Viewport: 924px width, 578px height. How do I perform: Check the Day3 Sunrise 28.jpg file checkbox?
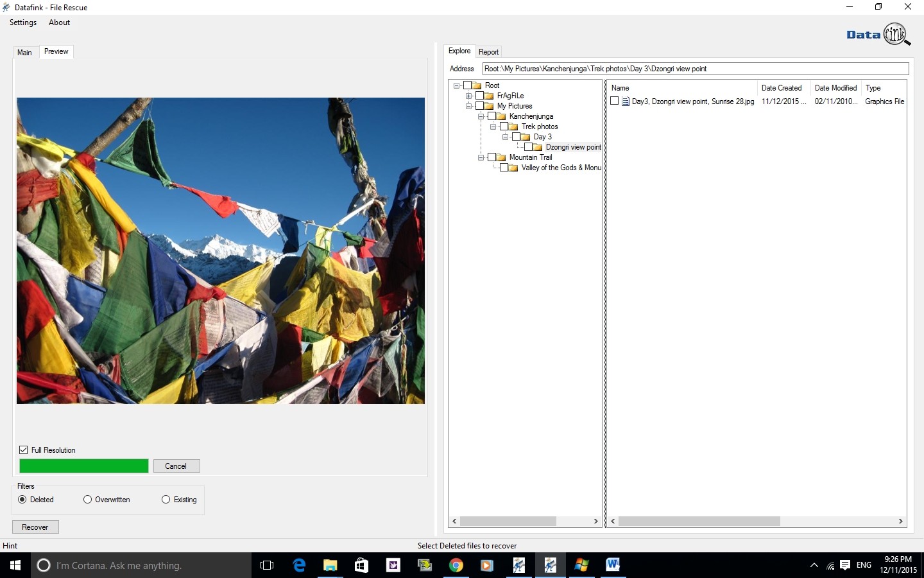coord(615,101)
